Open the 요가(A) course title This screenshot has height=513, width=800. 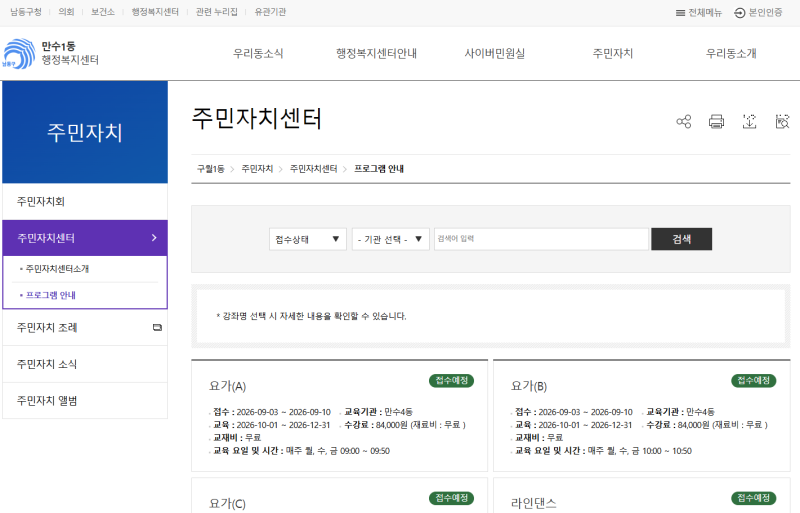228,386
